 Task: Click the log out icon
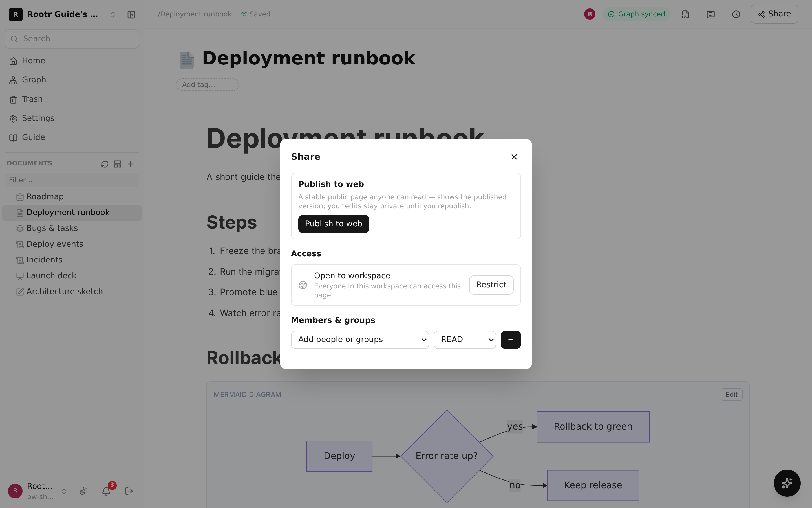coord(129,491)
